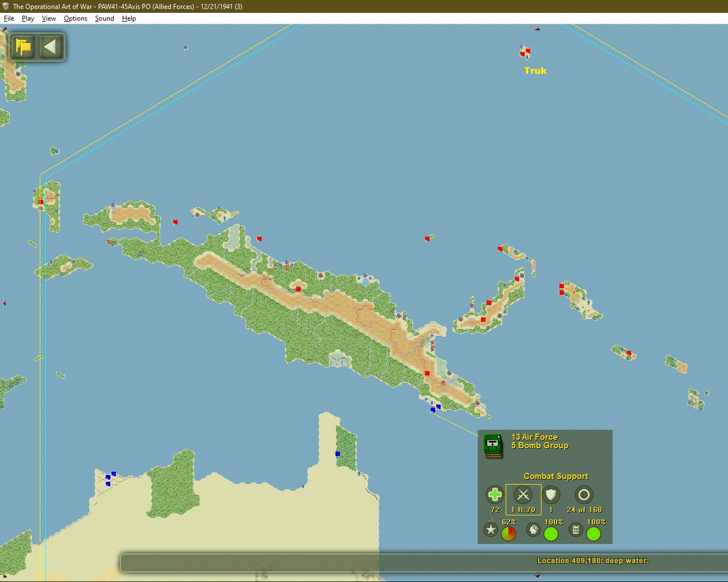Image resolution: width=728 pixels, height=582 pixels.
Task: Click the location status bar text
Action: [x=592, y=561]
